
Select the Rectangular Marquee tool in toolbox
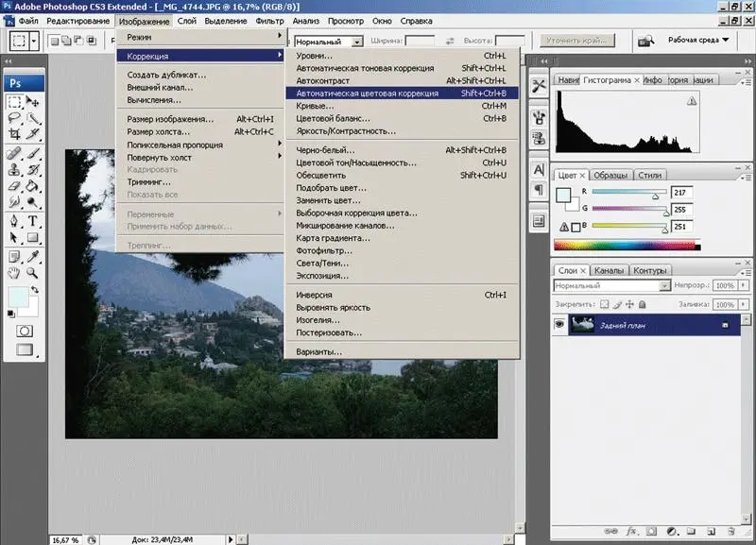point(14,102)
